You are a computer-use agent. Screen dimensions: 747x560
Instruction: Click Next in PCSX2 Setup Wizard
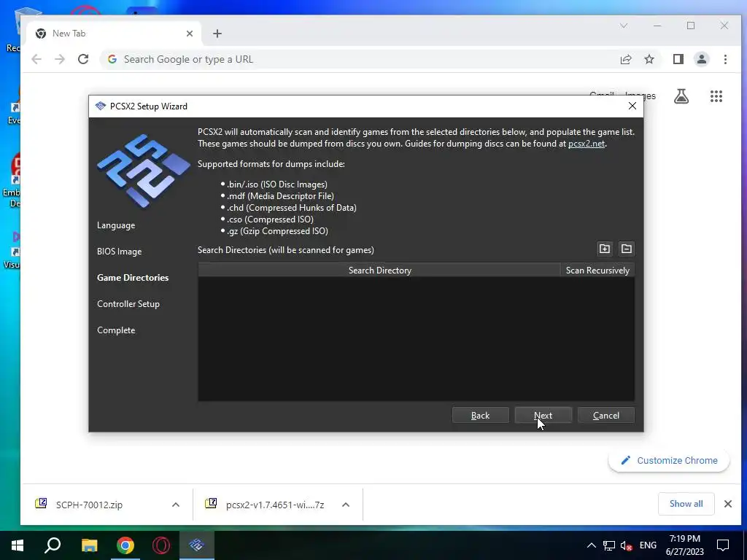pyautogui.click(x=543, y=415)
